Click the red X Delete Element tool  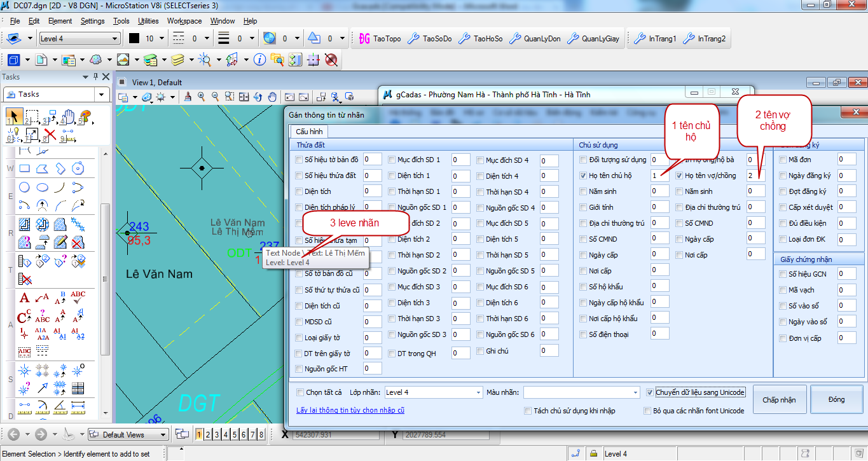point(50,135)
